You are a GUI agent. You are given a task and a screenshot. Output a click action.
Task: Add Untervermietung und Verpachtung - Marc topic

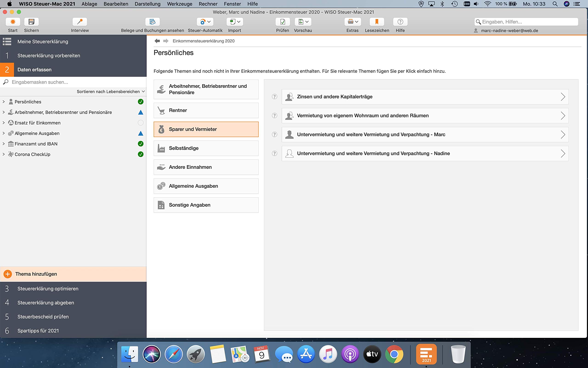coord(425,135)
